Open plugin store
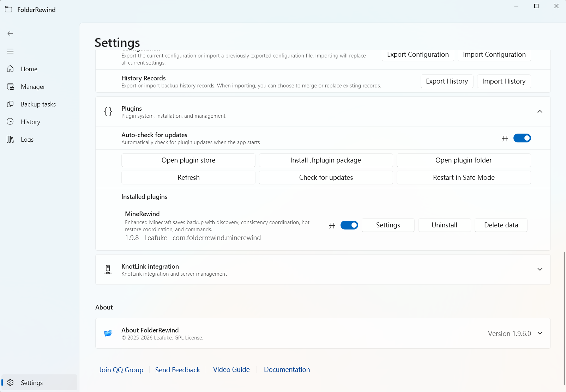566x392 pixels. [x=188, y=160]
